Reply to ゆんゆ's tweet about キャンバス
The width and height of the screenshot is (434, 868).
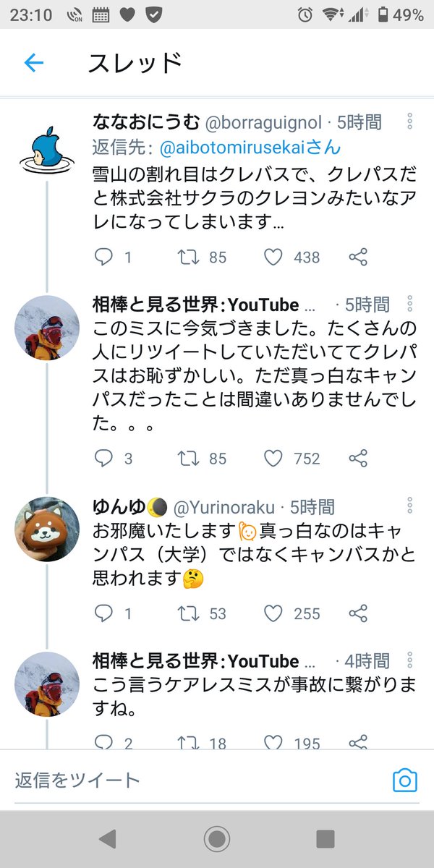click(x=103, y=613)
